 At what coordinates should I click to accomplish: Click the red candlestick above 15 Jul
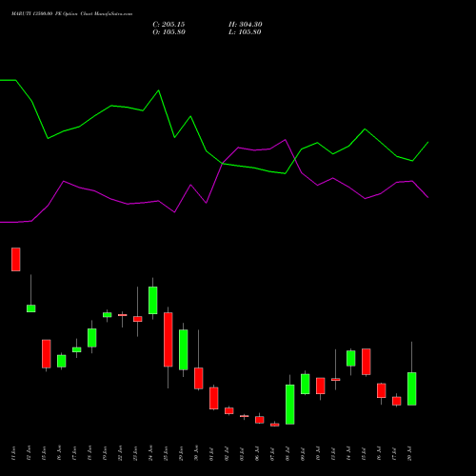click(367, 362)
